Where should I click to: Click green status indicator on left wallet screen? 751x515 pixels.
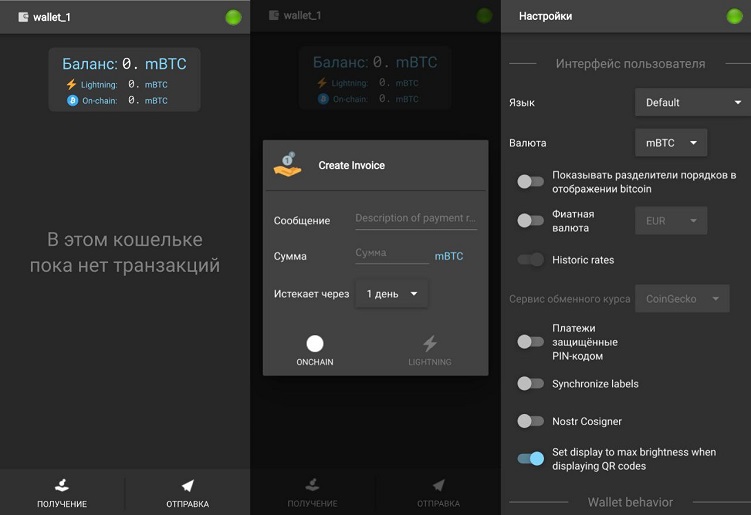(234, 17)
